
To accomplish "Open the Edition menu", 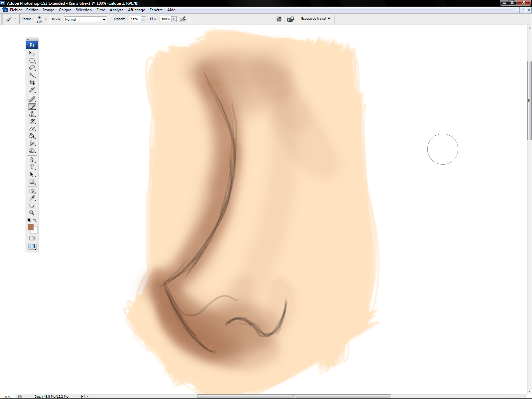I will tap(32, 10).
